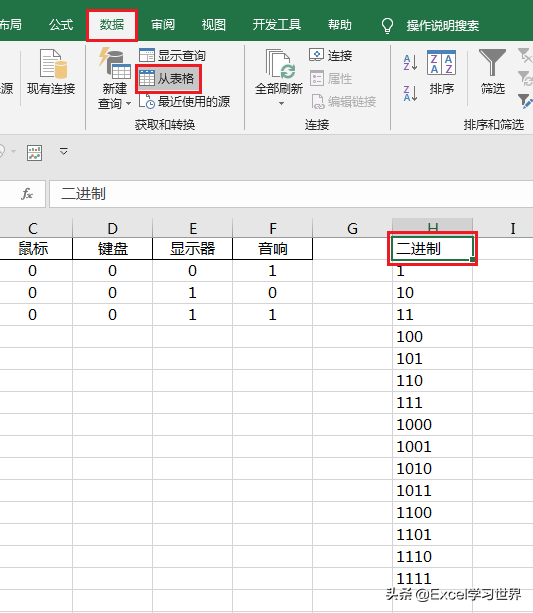Select column F header
Viewport: 533px width, 613px height.
point(273,228)
